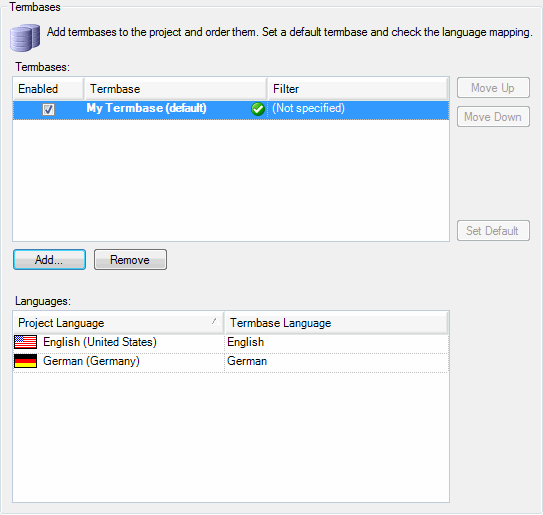Image resolution: width=543 pixels, height=515 pixels.
Task: Click the Enabled column header
Action: coord(48,89)
